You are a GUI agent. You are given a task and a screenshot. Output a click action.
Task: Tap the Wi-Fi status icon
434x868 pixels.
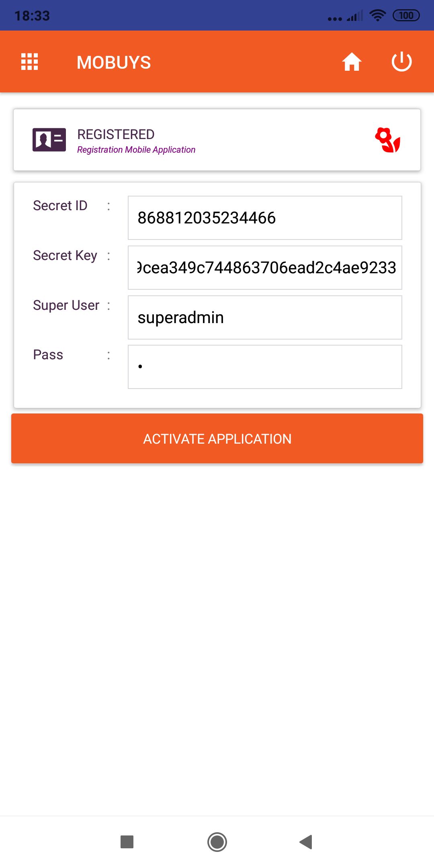click(x=377, y=15)
